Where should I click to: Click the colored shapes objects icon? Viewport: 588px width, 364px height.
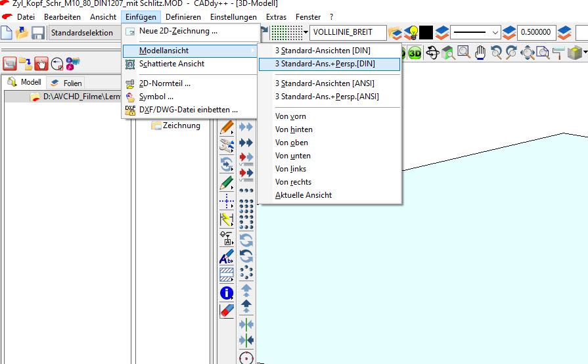point(73,64)
